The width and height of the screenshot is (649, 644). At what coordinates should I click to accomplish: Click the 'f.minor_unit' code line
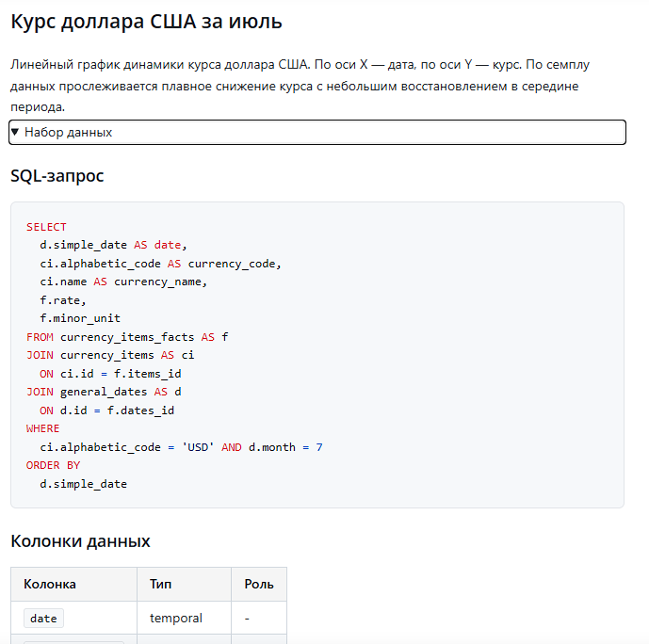point(80,318)
